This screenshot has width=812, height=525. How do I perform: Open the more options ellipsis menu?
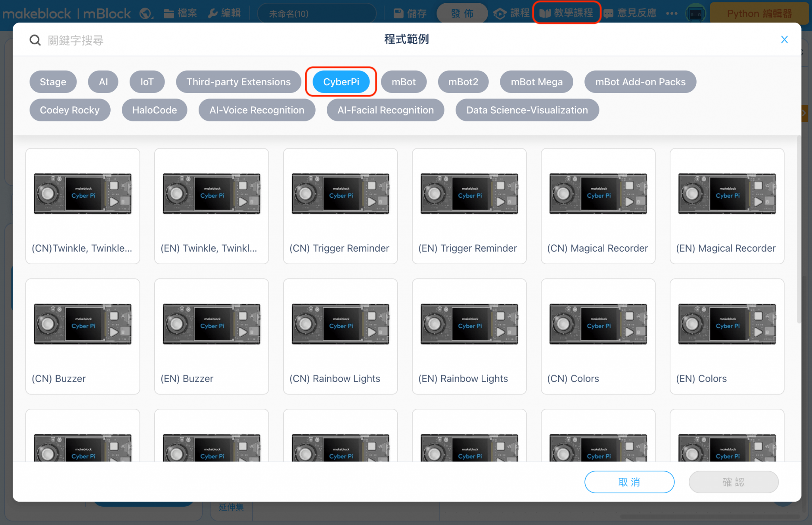[672, 13]
